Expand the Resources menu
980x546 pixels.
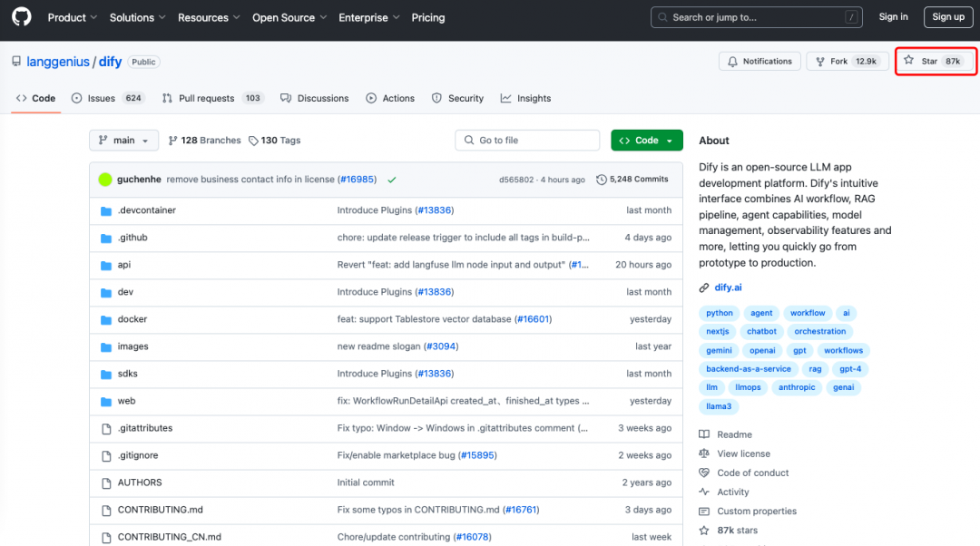209,17
